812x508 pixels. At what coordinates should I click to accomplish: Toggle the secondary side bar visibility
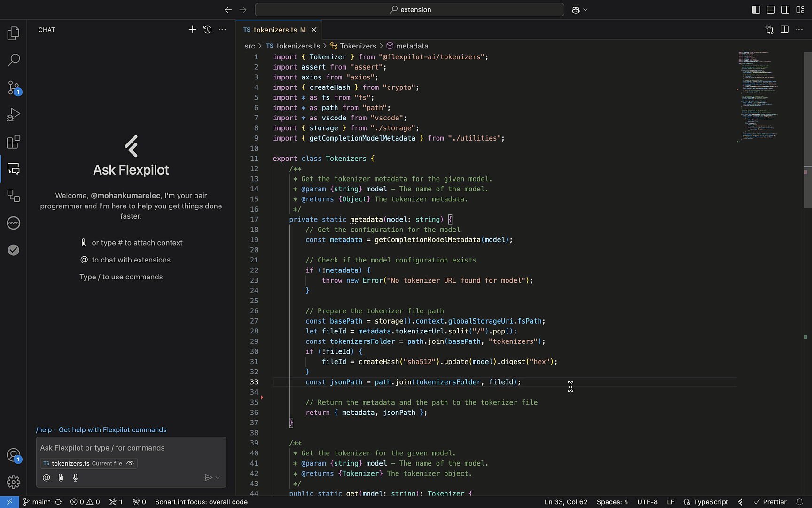click(786, 9)
